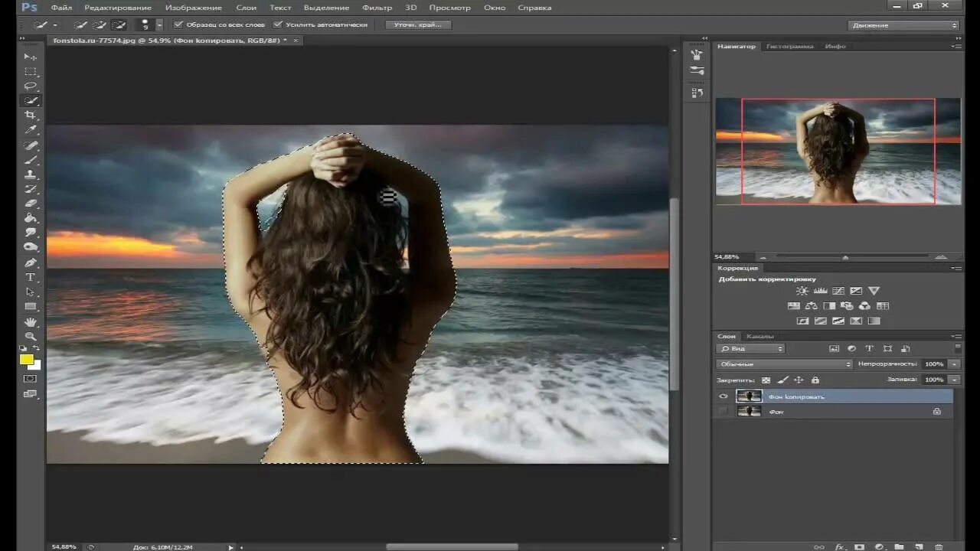Open 'Вид' layer filter dropdown
Image resolution: width=980 pixels, height=551 pixels.
tap(751, 349)
